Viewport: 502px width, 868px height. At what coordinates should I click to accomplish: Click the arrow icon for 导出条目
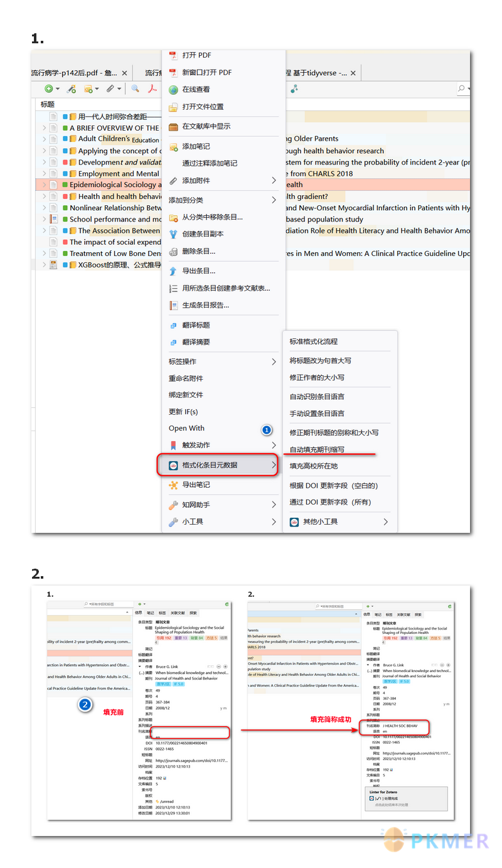pyautogui.click(x=174, y=271)
